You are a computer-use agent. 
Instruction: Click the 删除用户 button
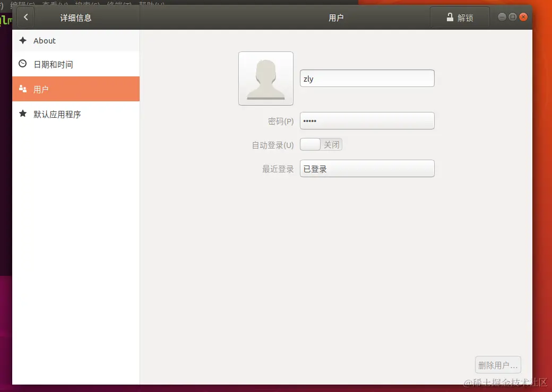click(x=498, y=365)
